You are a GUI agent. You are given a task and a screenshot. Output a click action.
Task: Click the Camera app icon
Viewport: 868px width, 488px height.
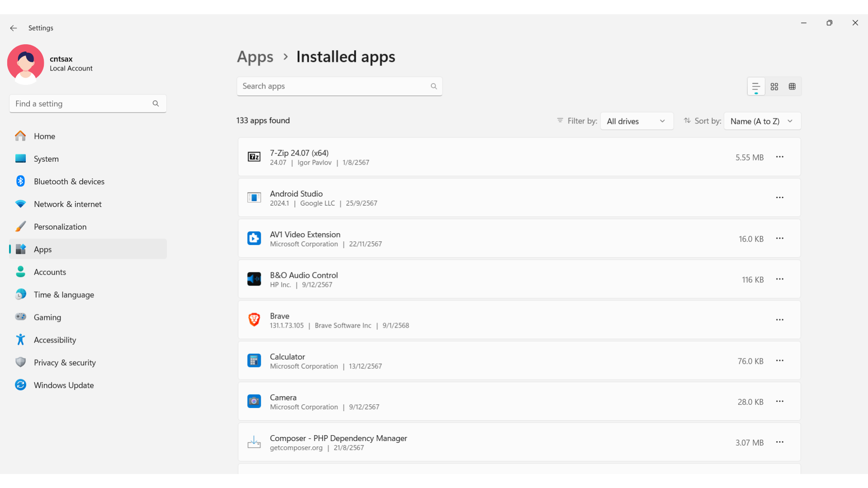pyautogui.click(x=254, y=401)
